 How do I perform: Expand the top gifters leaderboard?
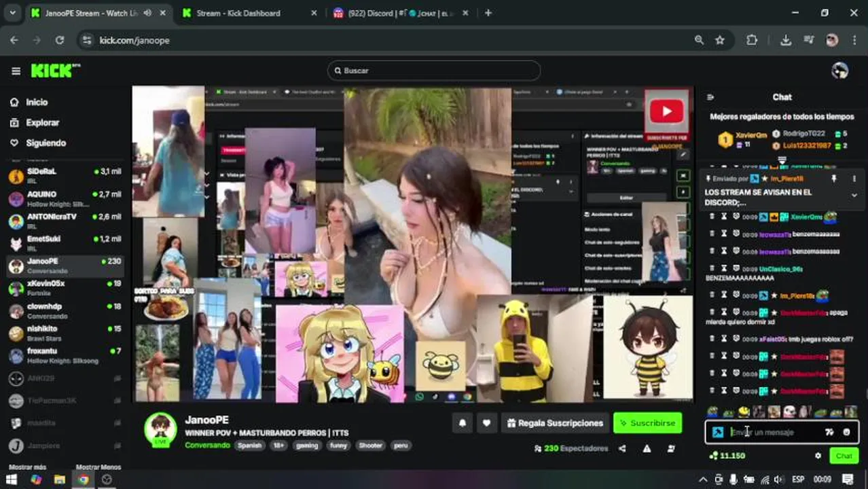(782, 160)
